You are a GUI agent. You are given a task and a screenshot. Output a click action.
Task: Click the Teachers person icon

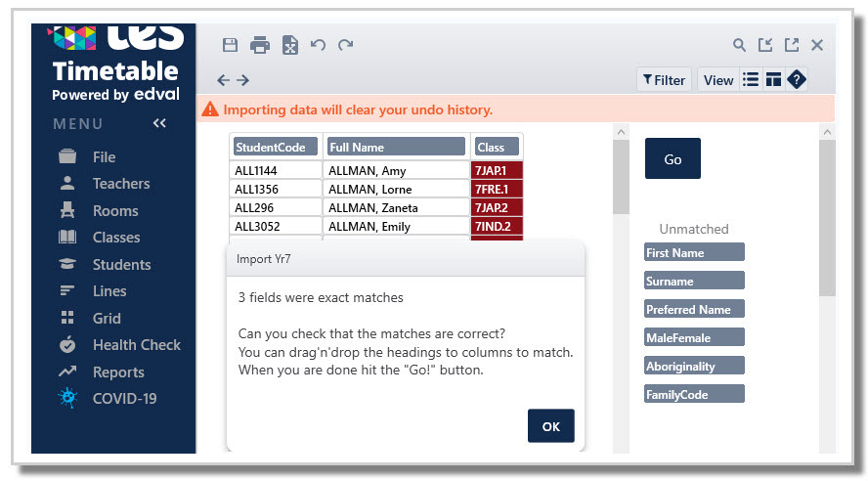tap(67, 183)
